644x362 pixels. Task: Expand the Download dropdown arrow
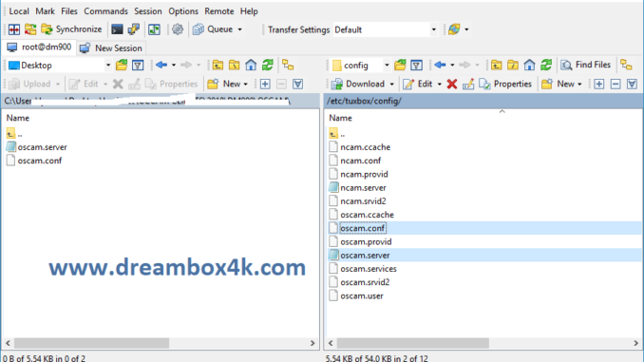pos(392,85)
